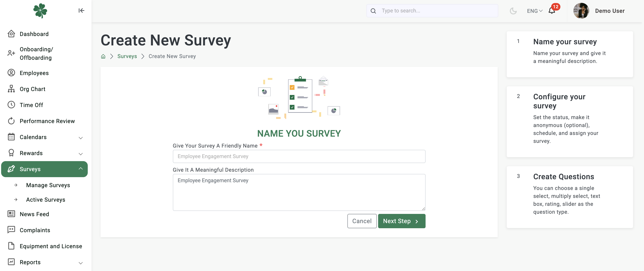Open notifications bell with 12 badge

click(x=552, y=11)
